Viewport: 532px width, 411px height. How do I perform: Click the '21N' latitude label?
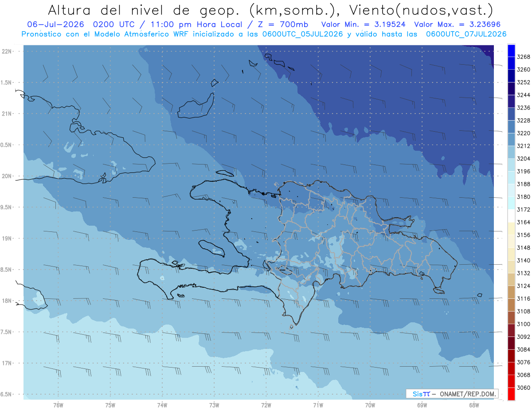pyautogui.click(x=7, y=114)
